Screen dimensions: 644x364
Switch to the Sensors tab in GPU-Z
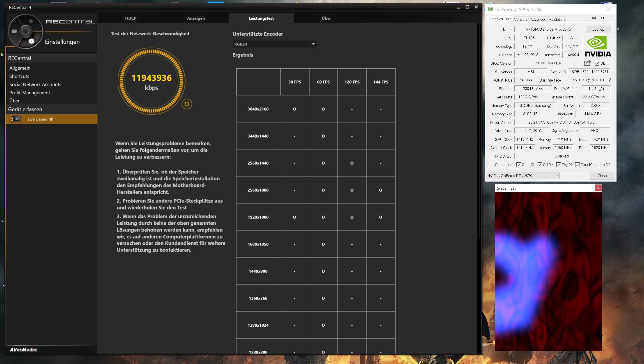coord(521,19)
